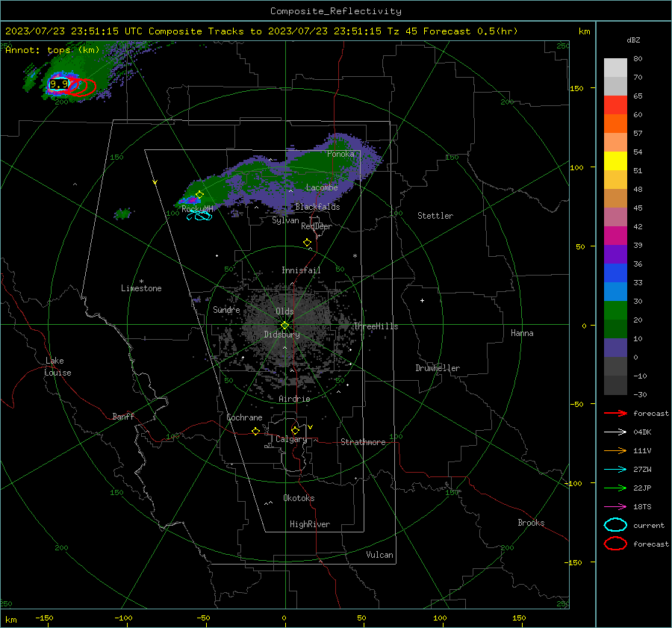Click the purple 39 dBZ color swatch
The image size is (672, 628).
coord(615,254)
